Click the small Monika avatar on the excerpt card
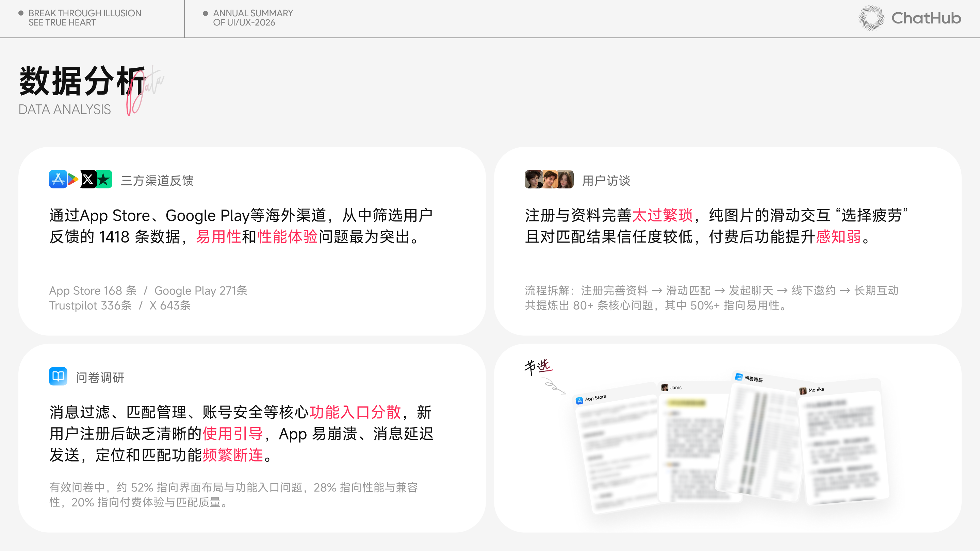Image resolution: width=980 pixels, height=551 pixels. click(x=803, y=391)
